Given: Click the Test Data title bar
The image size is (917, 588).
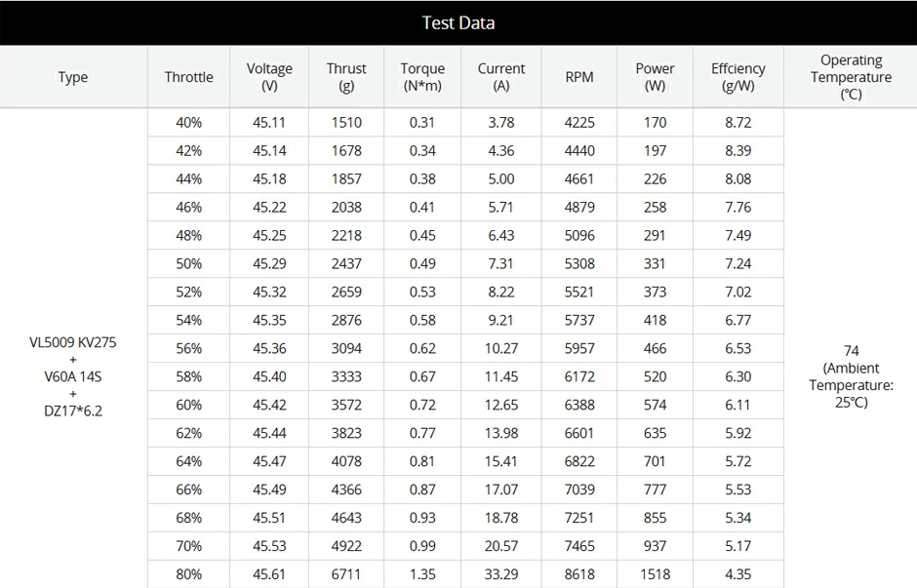Looking at the screenshot, I should (458, 22).
